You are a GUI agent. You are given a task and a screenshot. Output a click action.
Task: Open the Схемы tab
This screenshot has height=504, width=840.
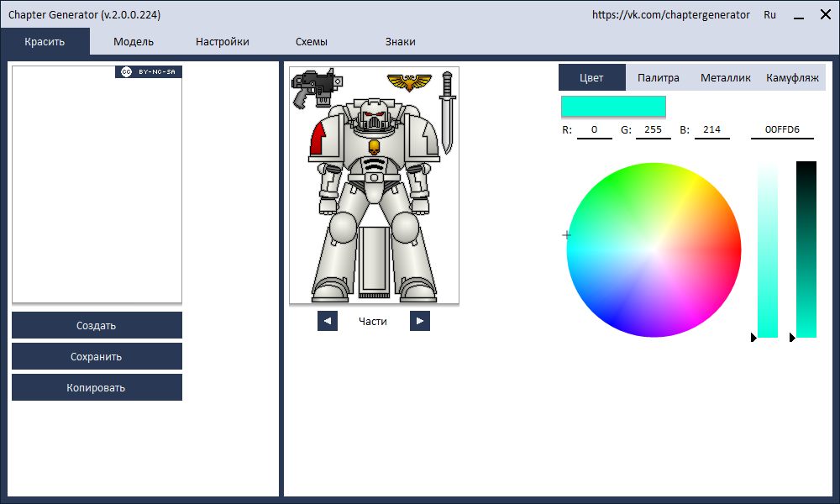(x=312, y=41)
